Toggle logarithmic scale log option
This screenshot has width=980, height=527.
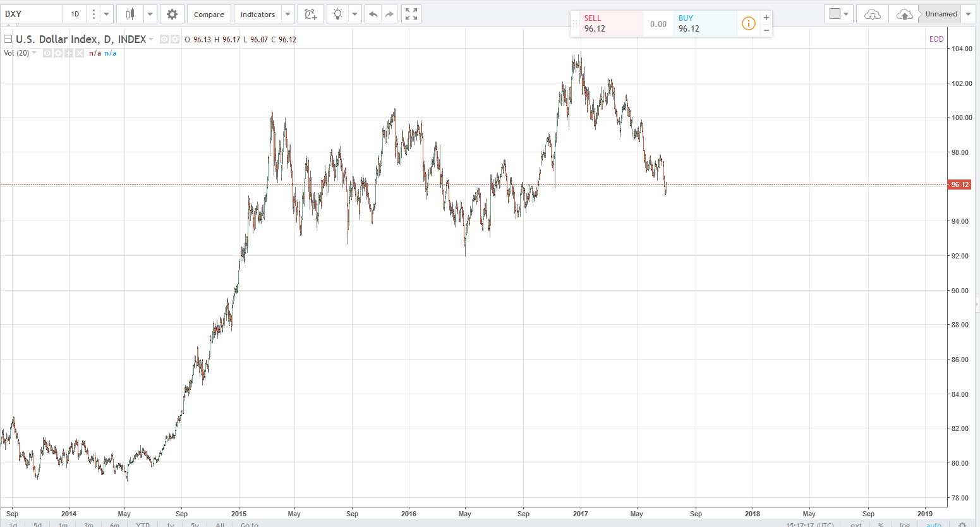point(905,524)
